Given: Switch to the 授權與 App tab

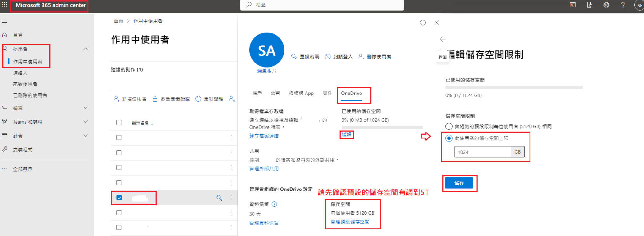Looking at the screenshot, I should [x=301, y=93].
